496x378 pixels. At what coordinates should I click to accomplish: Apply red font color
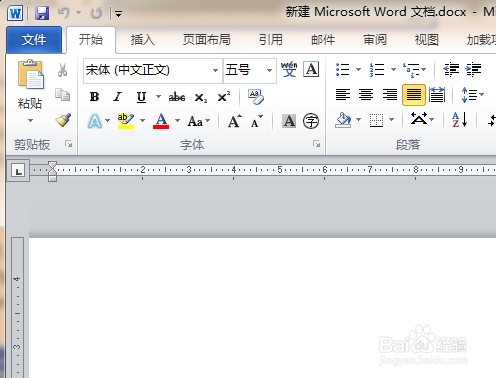[161, 121]
